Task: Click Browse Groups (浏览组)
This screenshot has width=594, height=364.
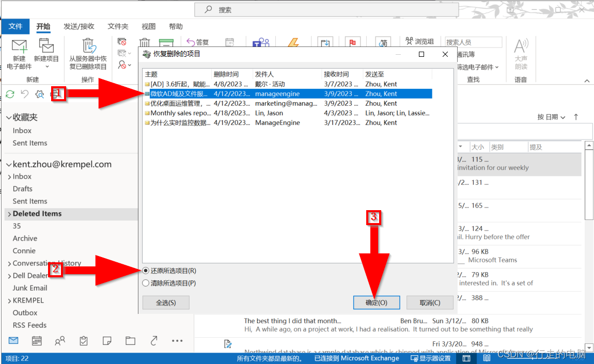Action: point(419,41)
